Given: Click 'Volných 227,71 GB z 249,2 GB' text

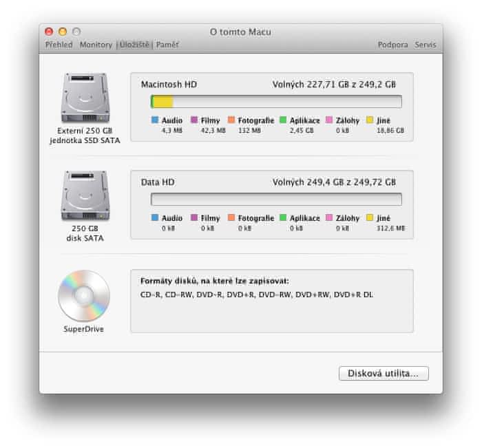Looking at the screenshot, I should coord(334,85).
